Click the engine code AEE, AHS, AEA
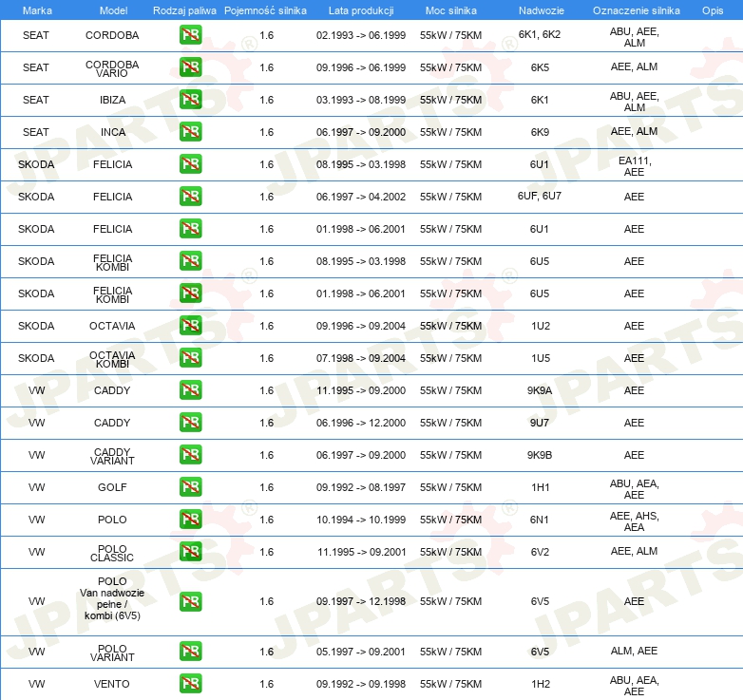The height and width of the screenshot is (700, 743). (635, 521)
